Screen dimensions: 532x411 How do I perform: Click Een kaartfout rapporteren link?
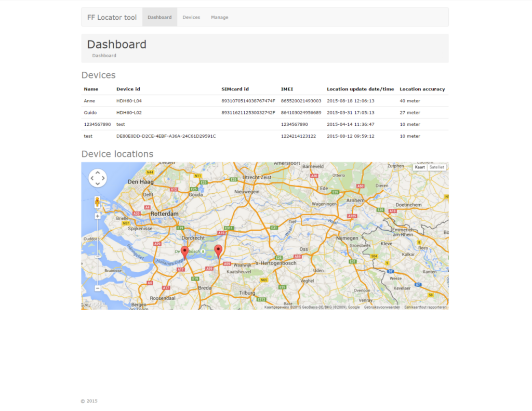click(425, 307)
